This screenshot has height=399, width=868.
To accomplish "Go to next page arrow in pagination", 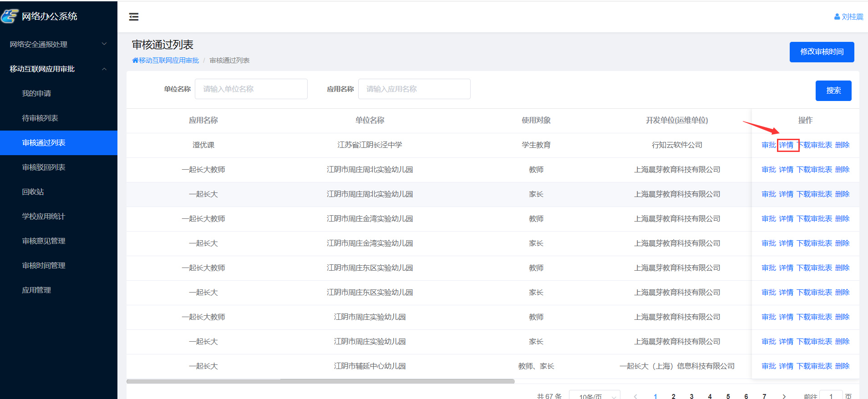I will tap(784, 396).
